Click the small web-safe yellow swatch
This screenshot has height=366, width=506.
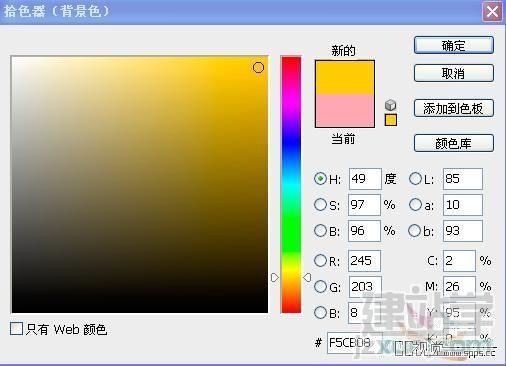click(x=391, y=120)
